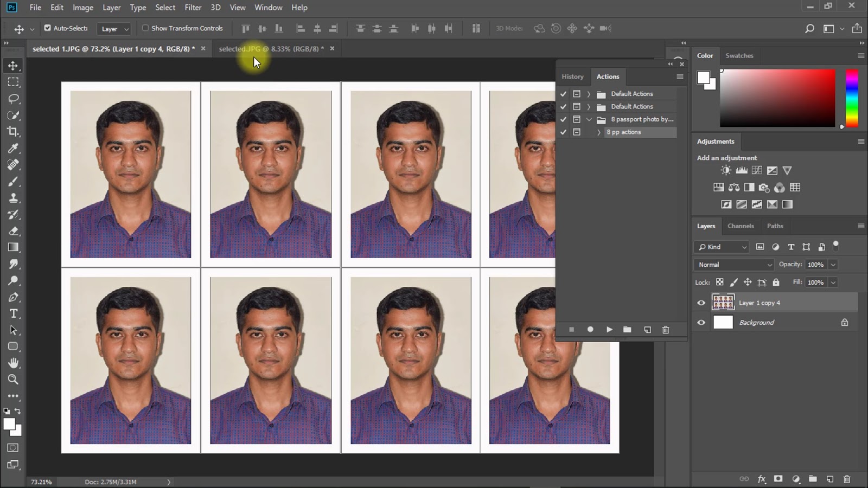Image resolution: width=868 pixels, height=488 pixels.
Task: Select the Eyedropper tool
Action: (13, 148)
